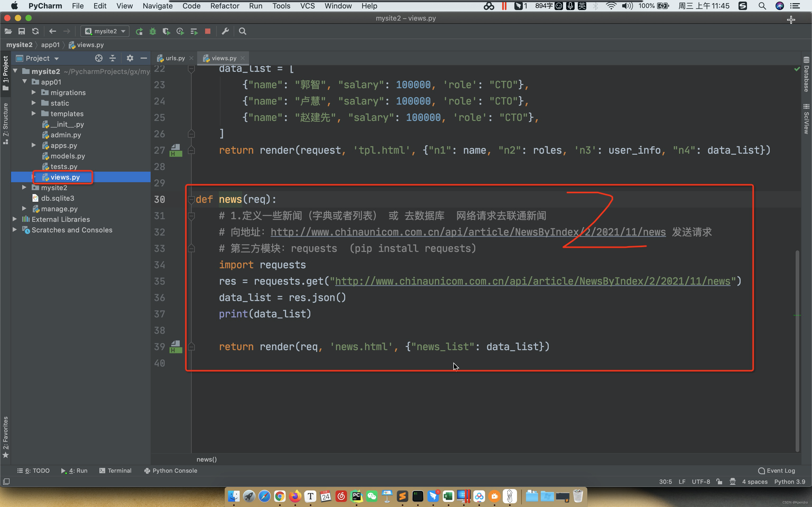Switch to the urls.py editor tab
Screen dimensions: 812x507
pos(175,58)
